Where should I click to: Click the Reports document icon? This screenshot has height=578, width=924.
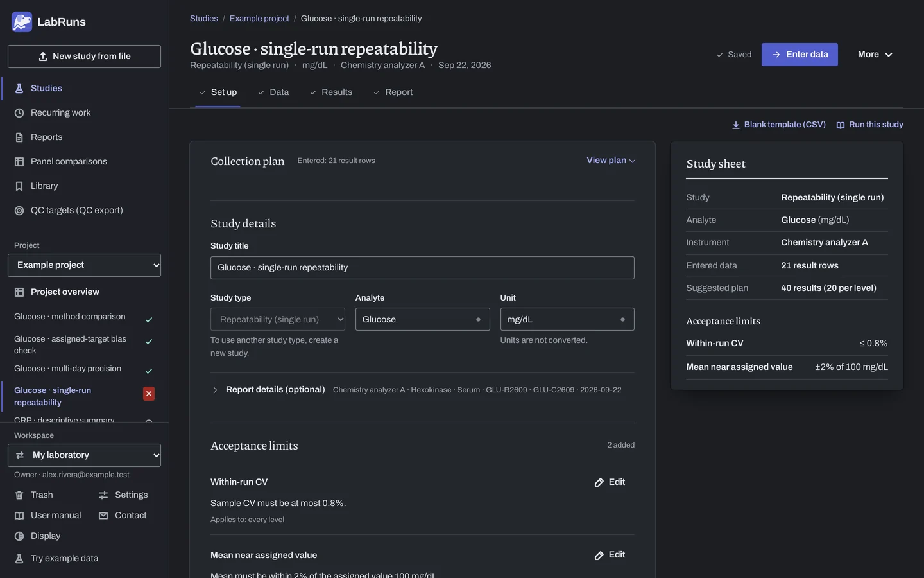pos(19,137)
